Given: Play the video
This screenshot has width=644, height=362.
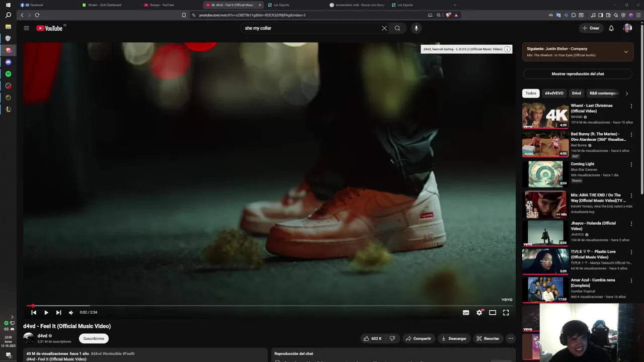Looking at the screenshot, I should coord(46,312).
